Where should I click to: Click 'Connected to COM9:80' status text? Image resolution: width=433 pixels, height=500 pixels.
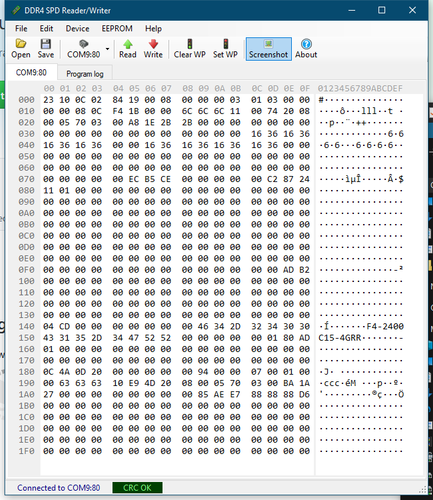[x=59, y=488]
